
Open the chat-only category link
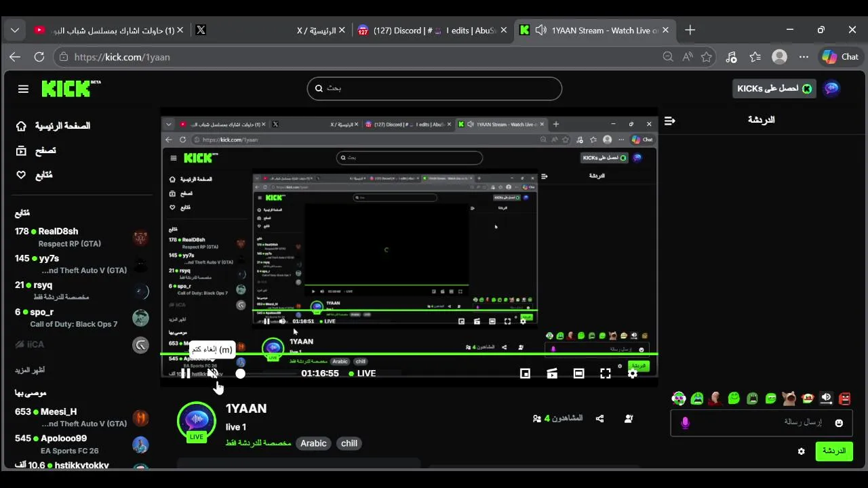pyautogui.click(x=258, y=443)
